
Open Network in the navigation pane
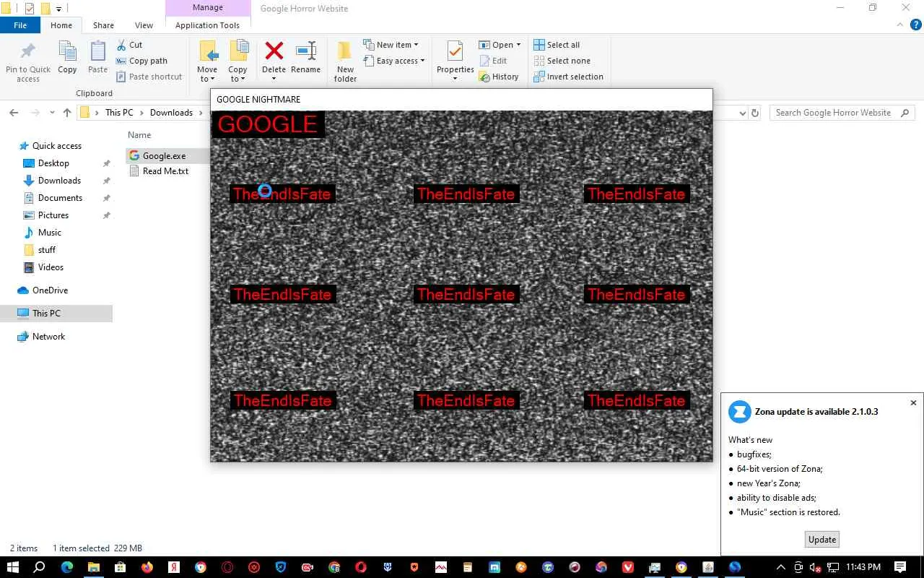48,337
